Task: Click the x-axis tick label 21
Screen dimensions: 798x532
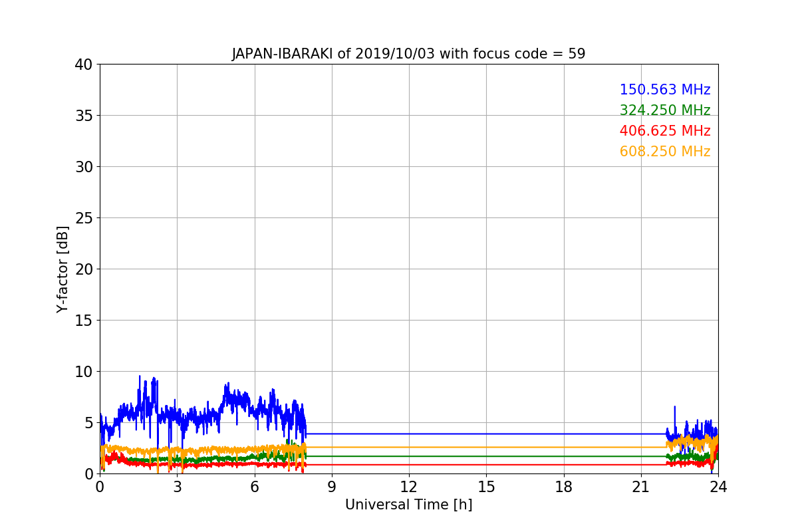Action: click(x=641, y=487)
